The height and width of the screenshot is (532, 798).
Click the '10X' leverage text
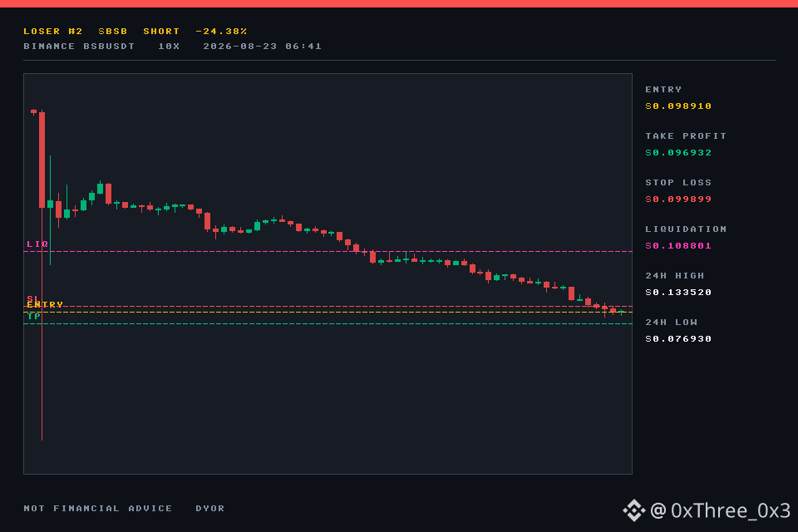169,47
